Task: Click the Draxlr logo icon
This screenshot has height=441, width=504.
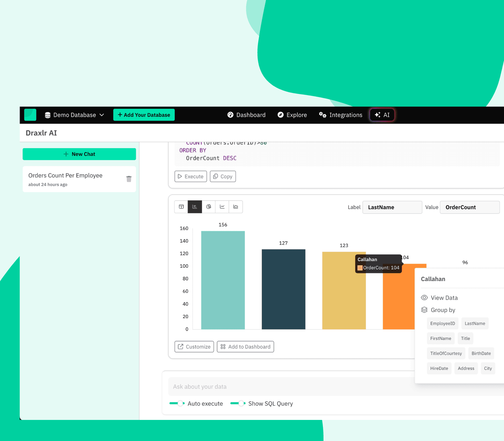Action: [x=30, y=115]
